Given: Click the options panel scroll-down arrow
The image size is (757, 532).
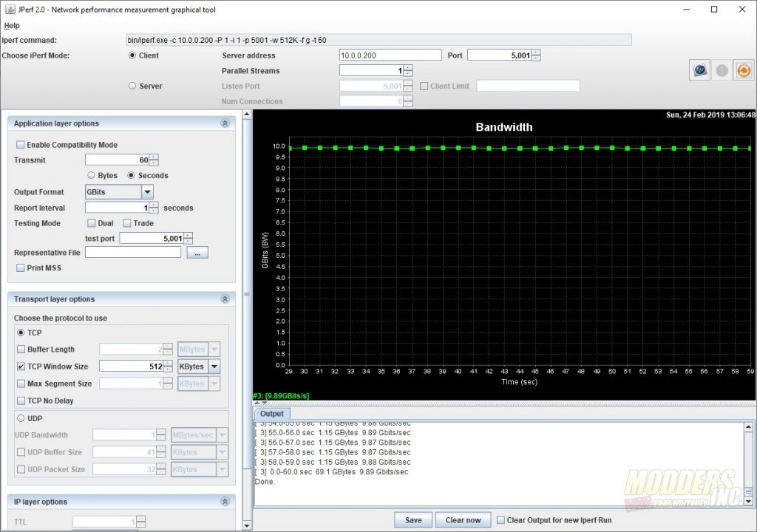Looking at the screenshot, I should point(247,525).
